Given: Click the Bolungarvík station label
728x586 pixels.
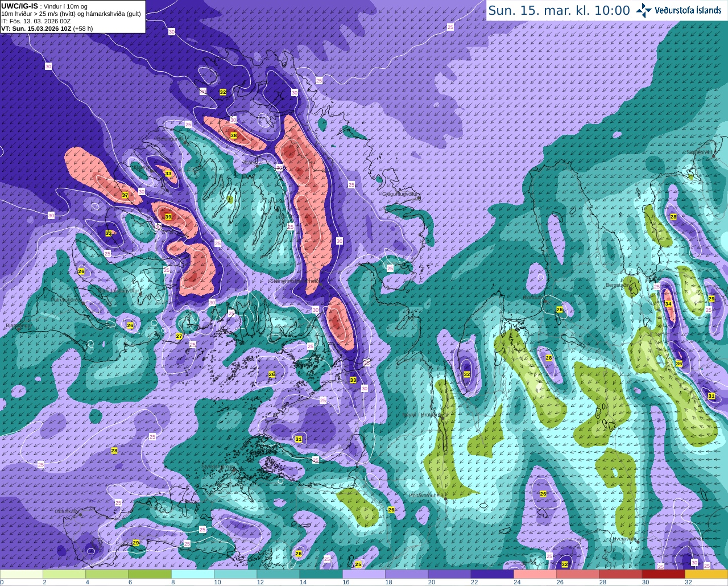Looking at the screenshot, I should pyautogui.click(x=169, y=138).
